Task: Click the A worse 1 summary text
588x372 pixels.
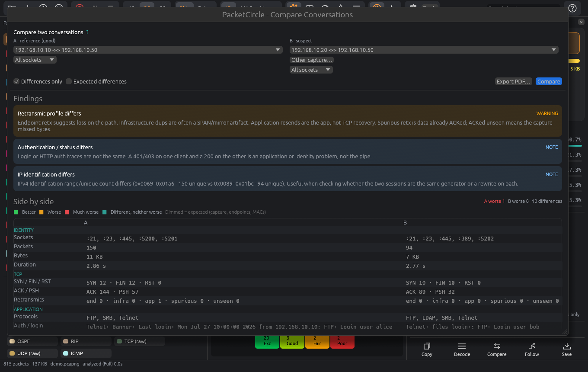Action: 494,201
